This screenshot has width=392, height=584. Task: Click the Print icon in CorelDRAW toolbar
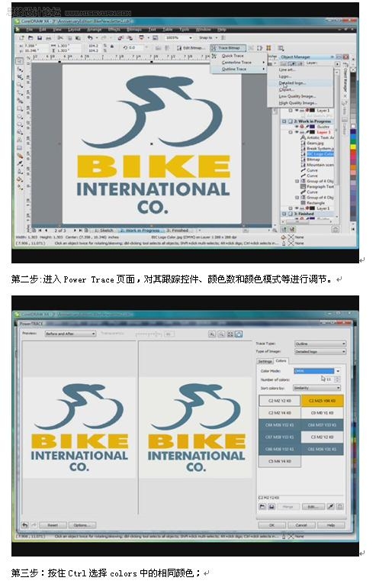coord(48,37)
